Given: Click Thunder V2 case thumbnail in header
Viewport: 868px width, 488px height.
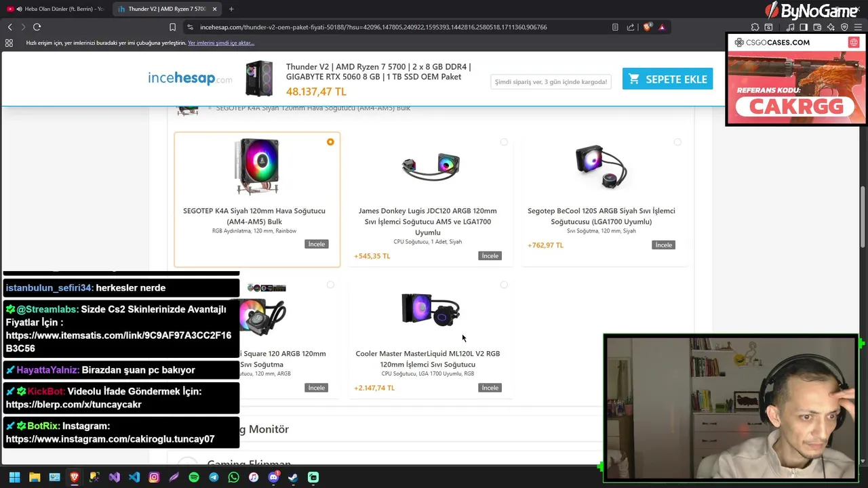Looking at the screenshot, I should [259, 79].
